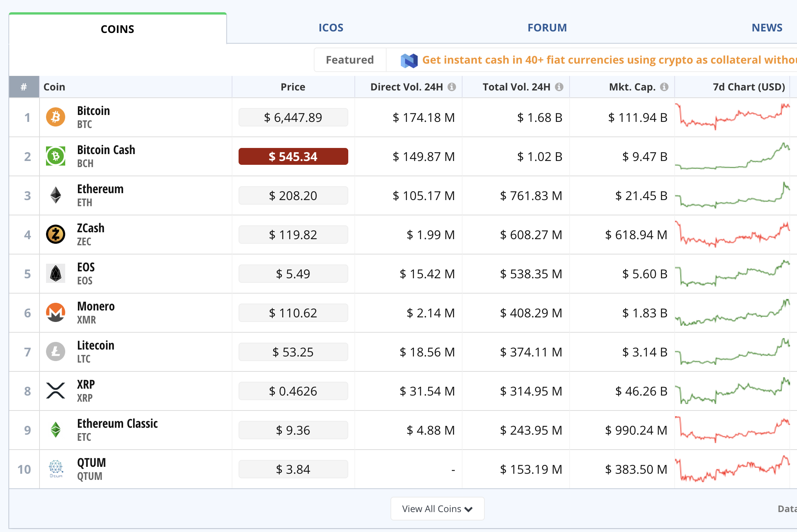Screen dimensions: 797x532
Task: Click Litecoin total volume $ 374.11 M
Action: coord(531,352)
